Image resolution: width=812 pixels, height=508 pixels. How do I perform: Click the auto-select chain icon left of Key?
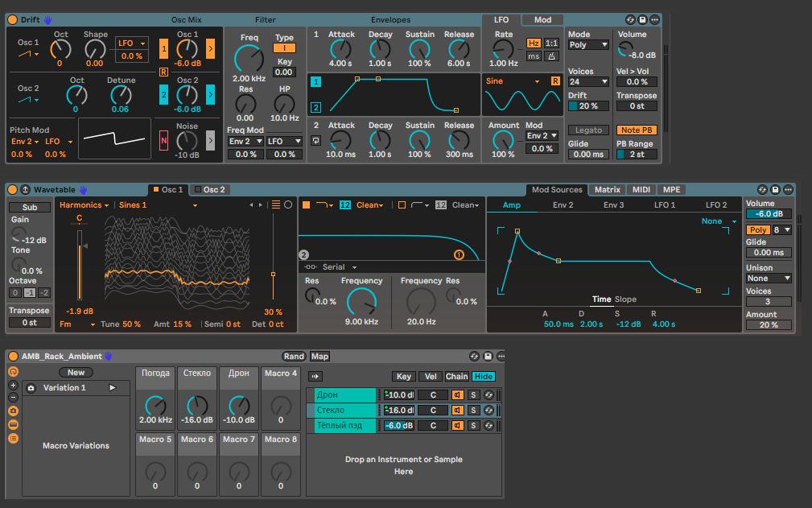pos(315,377)
